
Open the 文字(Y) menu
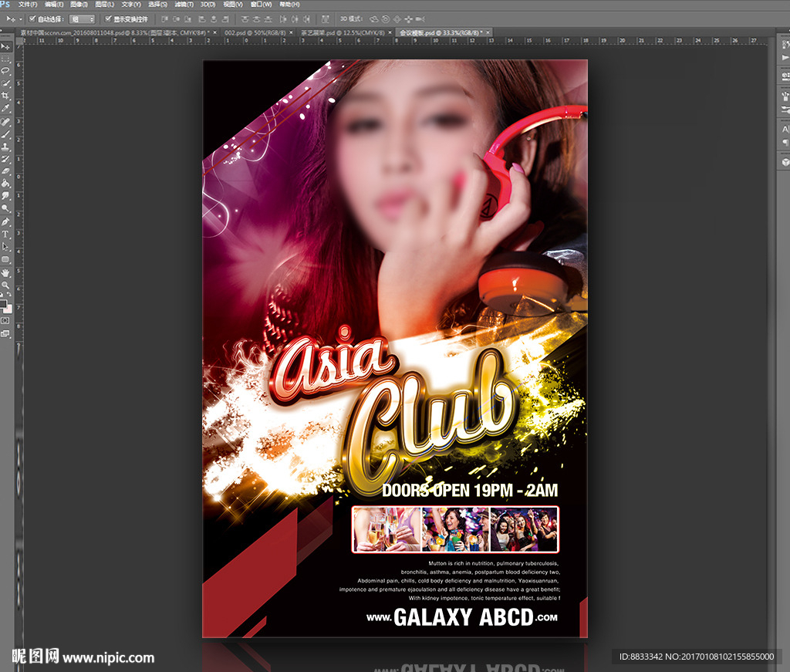click(131, 4)
